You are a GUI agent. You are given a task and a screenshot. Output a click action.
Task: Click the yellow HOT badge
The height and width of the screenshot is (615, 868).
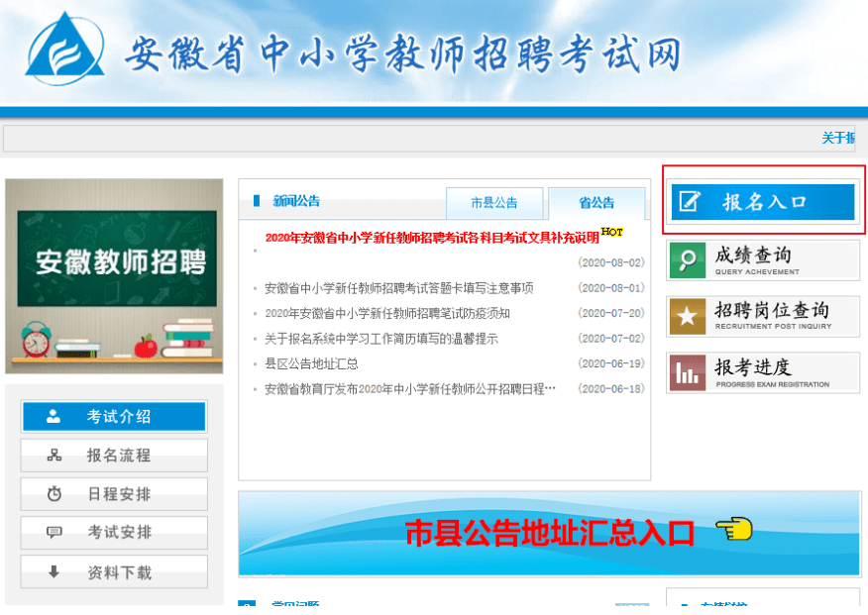coord(611,232)
